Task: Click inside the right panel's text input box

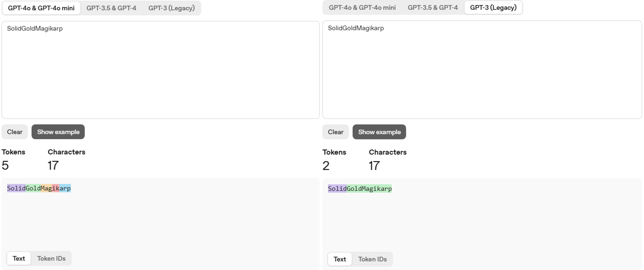Action: [x=482, y=70]
